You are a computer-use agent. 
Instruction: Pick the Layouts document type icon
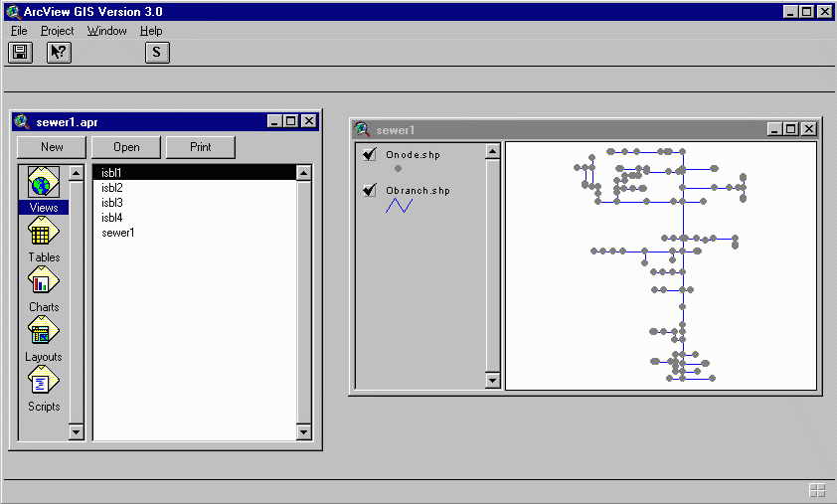[43, 333]
